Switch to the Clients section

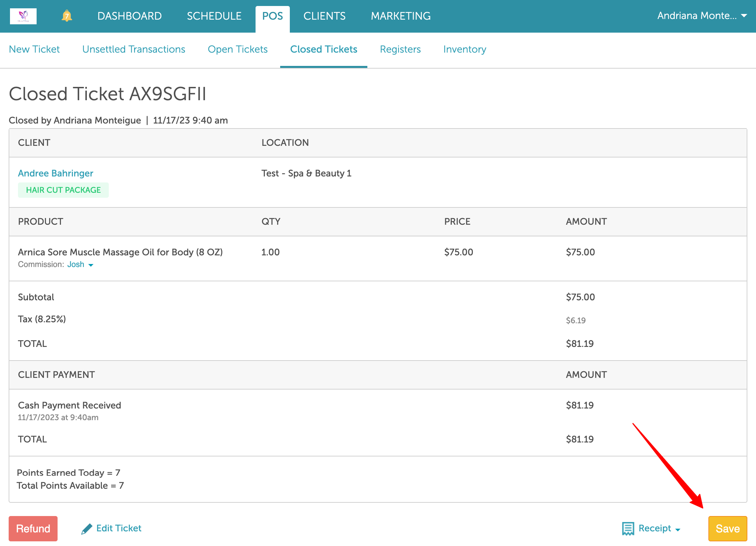(x=324, y=16)
